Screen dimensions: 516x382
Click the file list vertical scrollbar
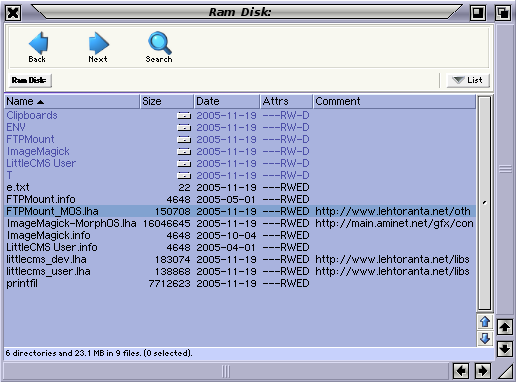[485, 203]
